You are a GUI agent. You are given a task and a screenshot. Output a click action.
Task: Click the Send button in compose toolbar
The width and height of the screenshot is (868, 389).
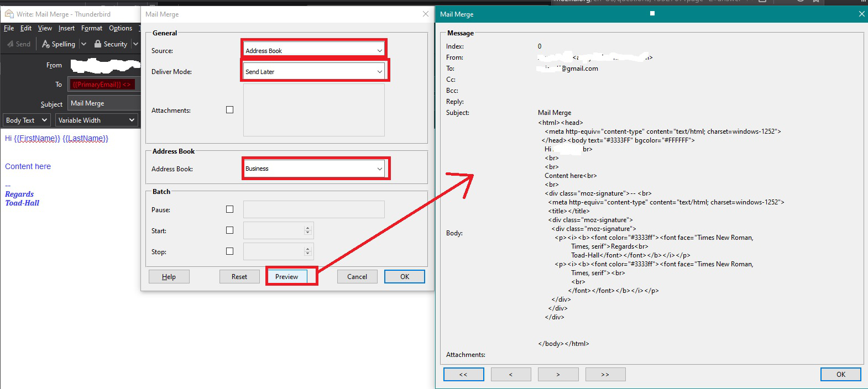click(x=19, y=44)
